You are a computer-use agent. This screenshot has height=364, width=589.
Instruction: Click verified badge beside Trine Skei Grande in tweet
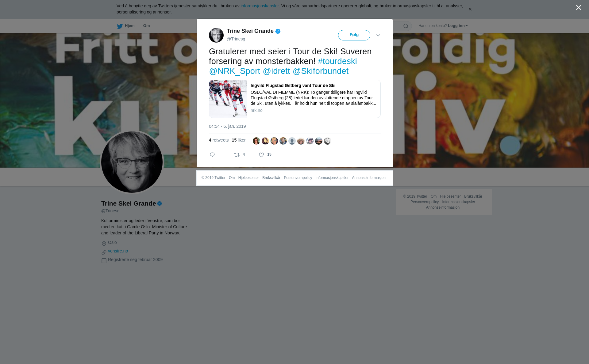(278, 31)
